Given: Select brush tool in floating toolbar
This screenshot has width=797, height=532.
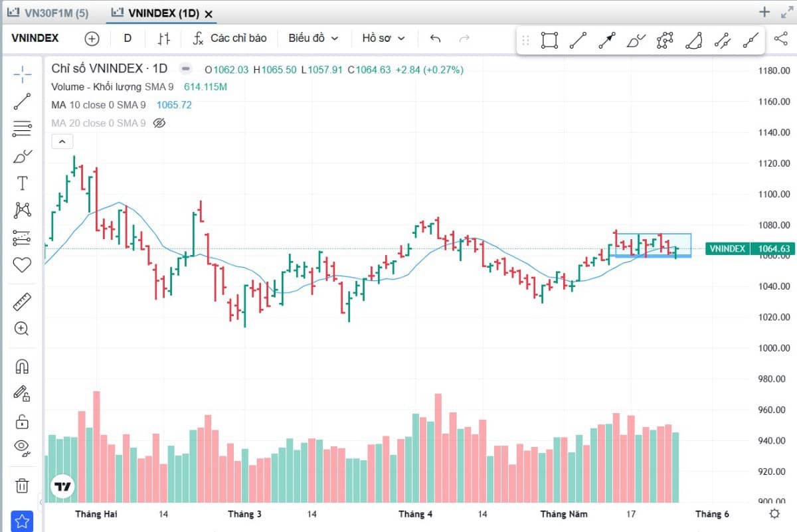Looking at the screenshot, I should 636,41.
